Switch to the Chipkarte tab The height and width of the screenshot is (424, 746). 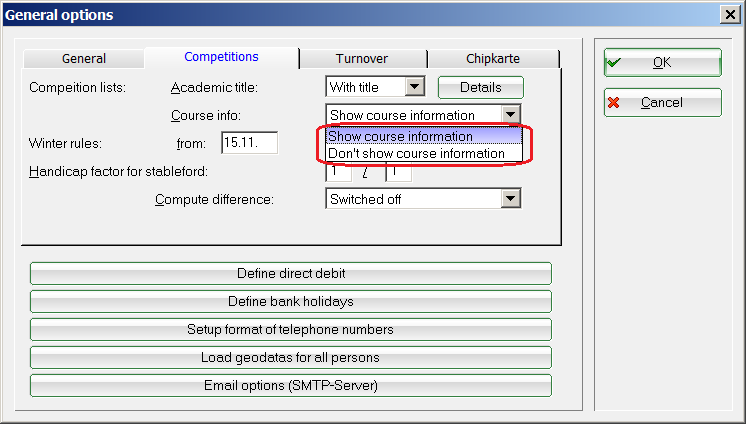(492, 58)
